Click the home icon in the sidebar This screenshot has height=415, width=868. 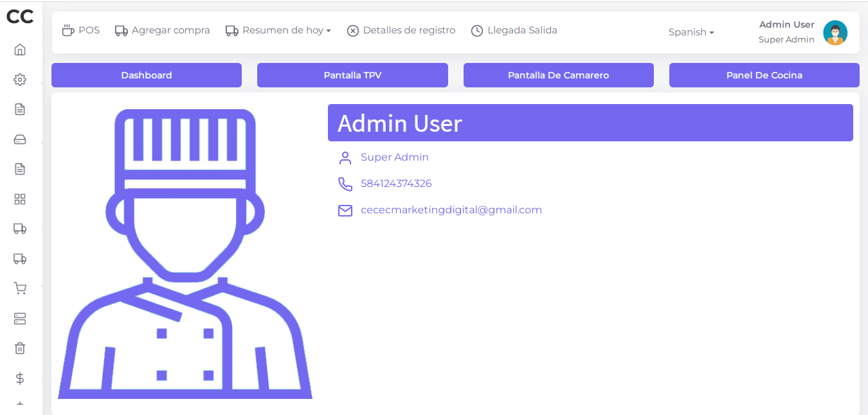click(x=20, y=49)
